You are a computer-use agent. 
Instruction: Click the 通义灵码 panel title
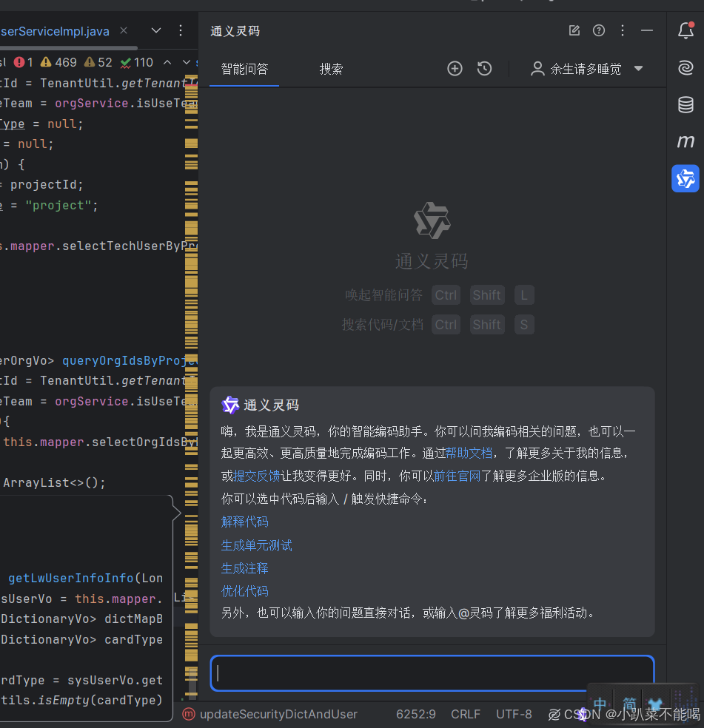pyautogui.click(x=235, y=31)
